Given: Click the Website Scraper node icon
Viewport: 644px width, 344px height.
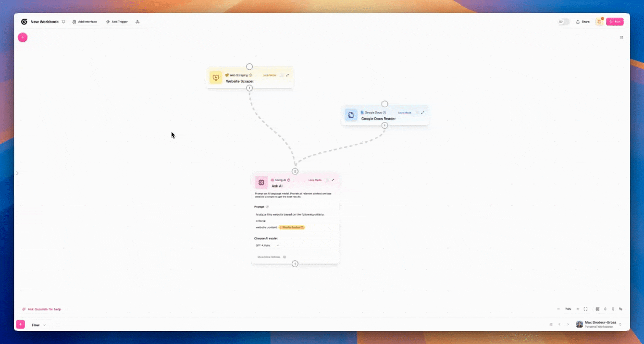Looking at the screenshot, I should click(216, 77).
